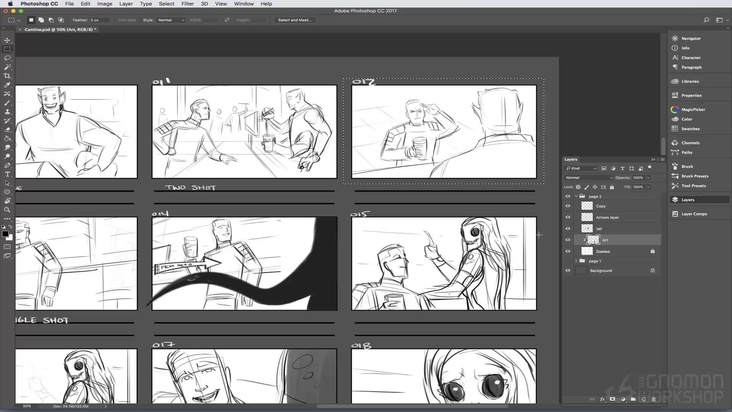Select the Magic Wand tool
Screen dimensions: 732x412
7,67
